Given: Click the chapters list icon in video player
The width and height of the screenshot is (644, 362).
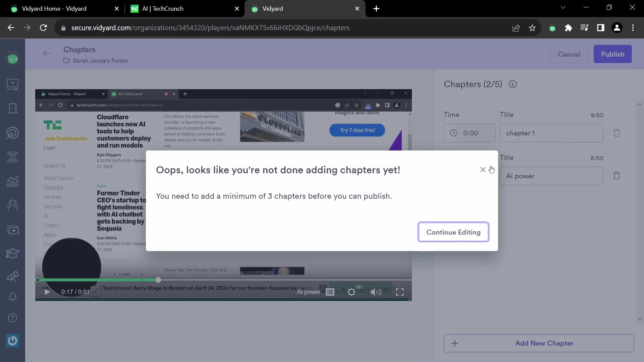Looking at the screenshot, I should coord(330,292).
